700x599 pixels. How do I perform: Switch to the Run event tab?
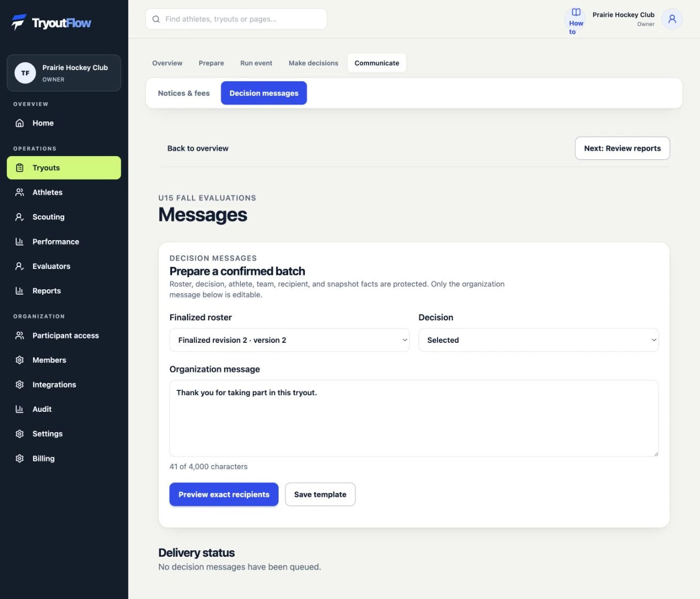click(x=256, y=63)
